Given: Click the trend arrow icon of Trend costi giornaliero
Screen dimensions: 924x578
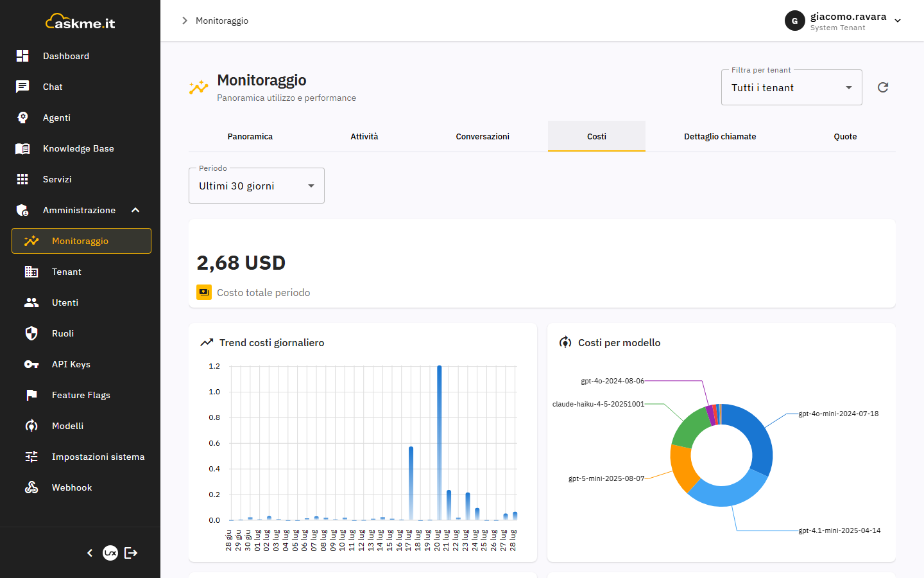Looking at the screenshot, I should coord(207,342).
